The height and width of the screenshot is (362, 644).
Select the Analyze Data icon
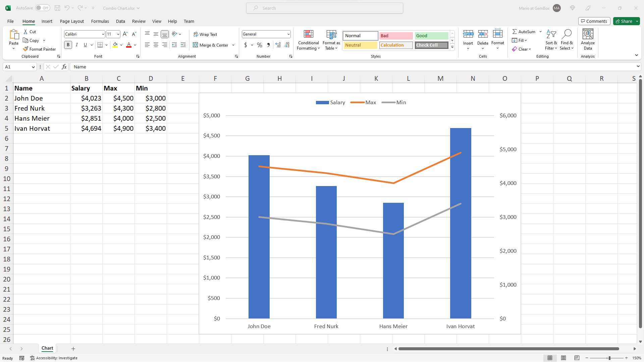click(588, 39)
